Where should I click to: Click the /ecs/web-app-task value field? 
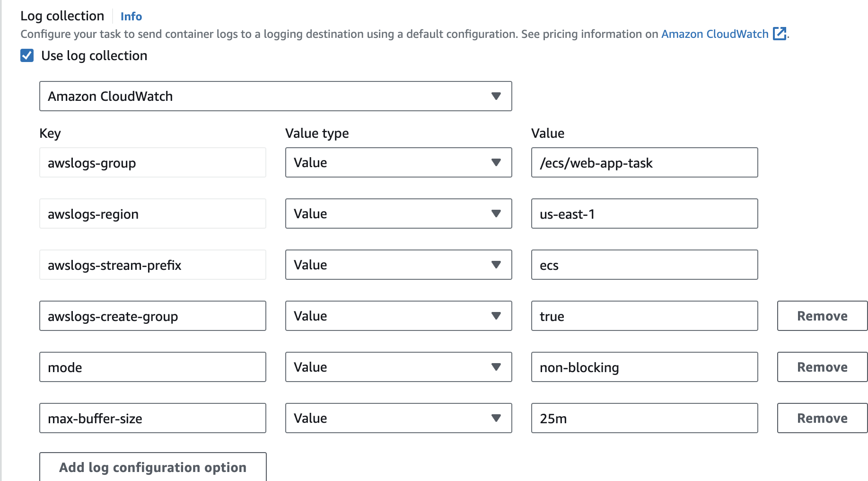[644, 162]
